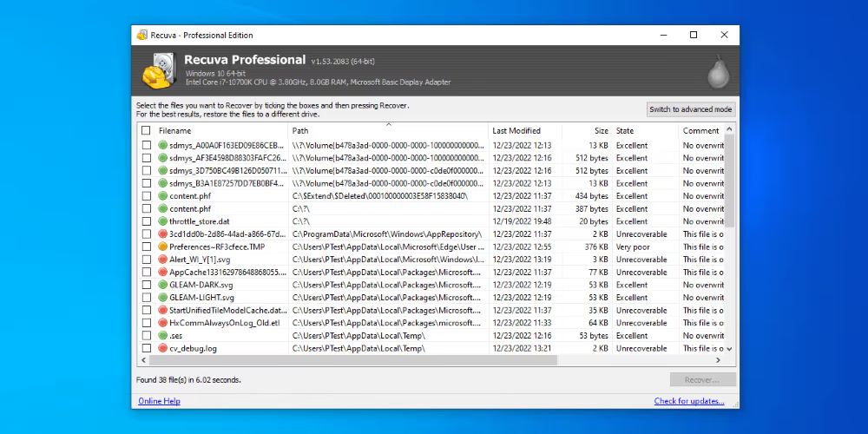868x434 pixels.
Task: Click orange status dot for Preferences~RF3cfece.TMP
Action: pyautogui.click(x=162, y=247)
